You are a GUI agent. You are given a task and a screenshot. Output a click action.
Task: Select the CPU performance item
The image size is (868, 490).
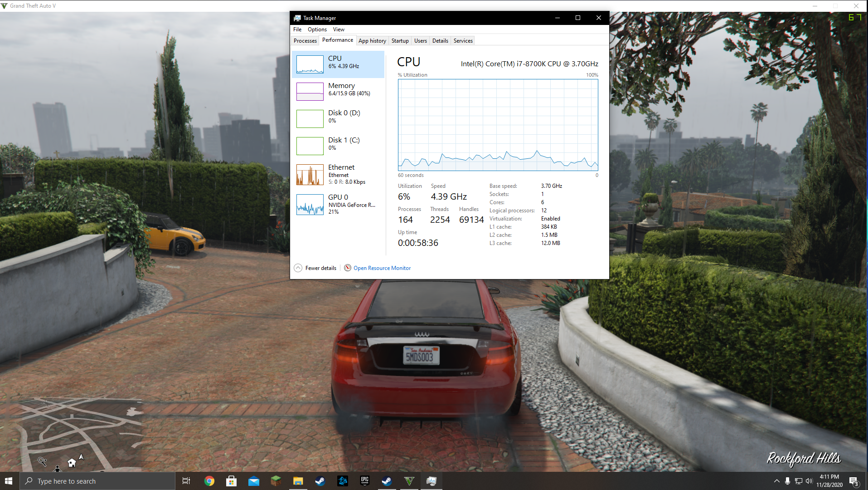(x=338, y=64)
